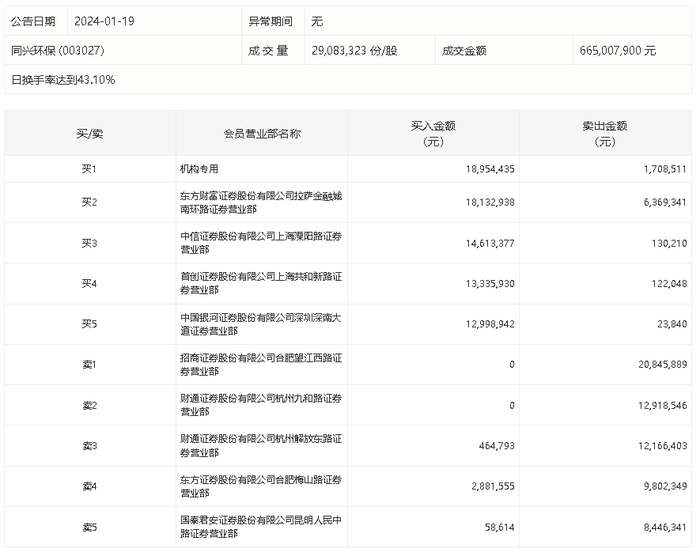Click the turnover amount 665,007,900 元
The image size is (700, 556).
coord(617,50)
